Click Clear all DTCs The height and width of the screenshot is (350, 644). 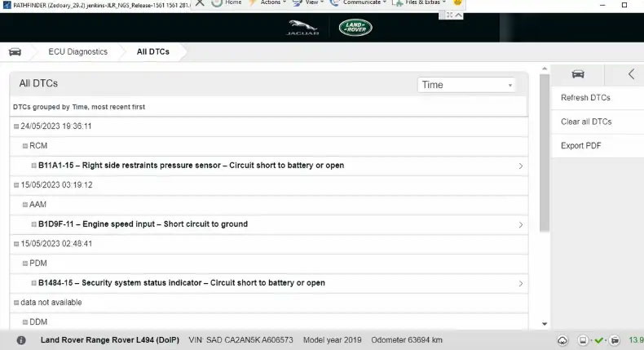point(586,122)
